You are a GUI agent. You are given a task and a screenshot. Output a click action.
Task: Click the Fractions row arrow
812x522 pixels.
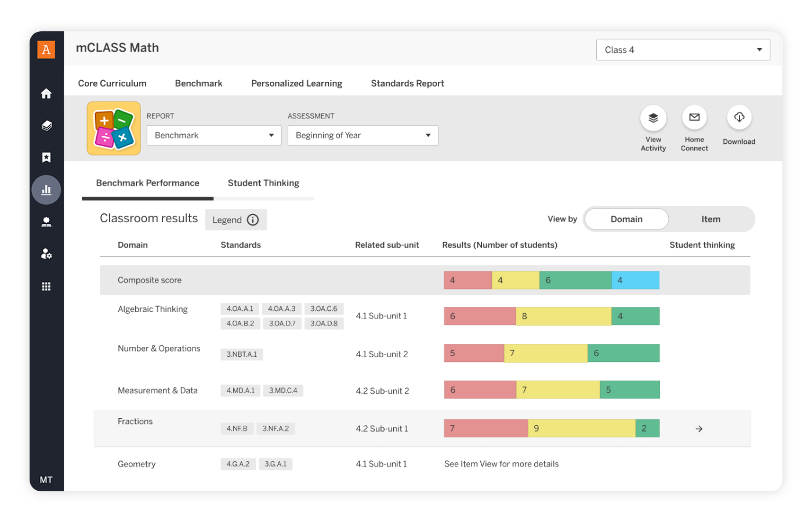(699, 429)
